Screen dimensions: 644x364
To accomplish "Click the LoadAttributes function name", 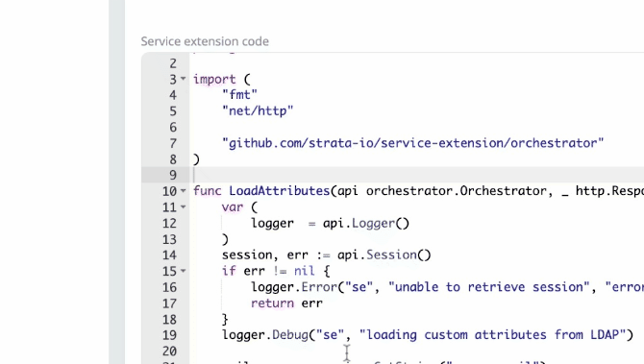I will click(x=280, y=191).
